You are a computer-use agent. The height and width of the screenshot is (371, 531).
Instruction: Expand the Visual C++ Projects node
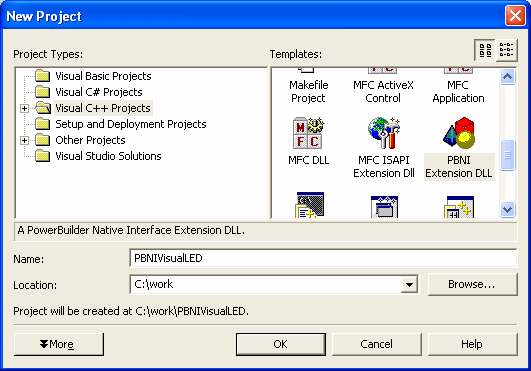pos(24,108)
